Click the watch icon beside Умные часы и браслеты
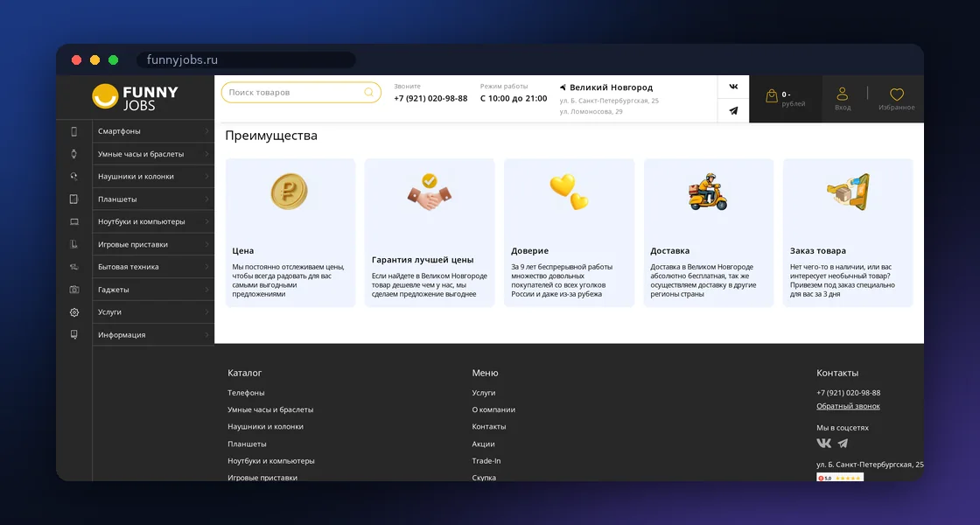This screenshot has height=525, width=980. [73, 154]
